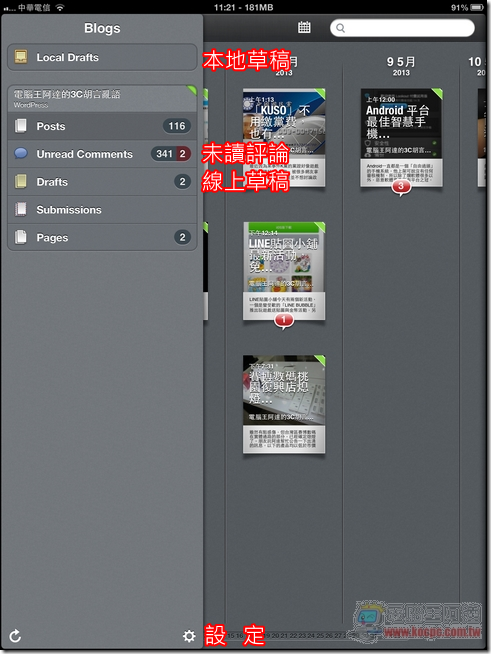Tap the Submissions notebook icon
Viewport: 491px width, 654px height.
(x=21, y=209)
